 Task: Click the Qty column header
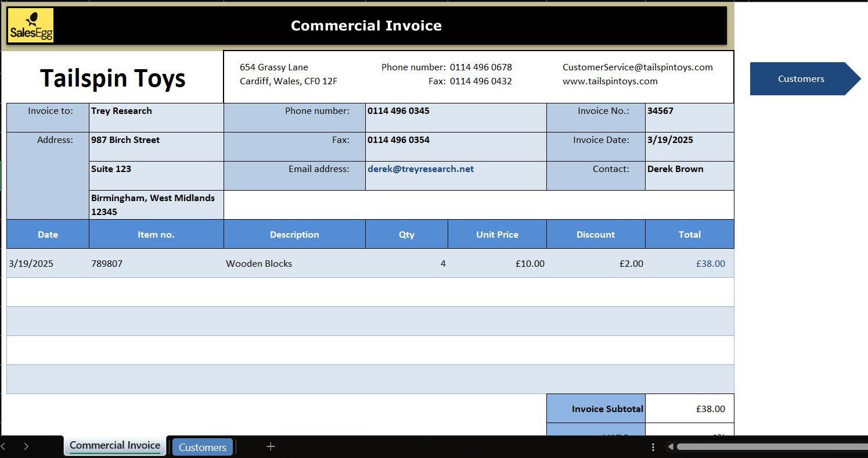coord(406,234)
